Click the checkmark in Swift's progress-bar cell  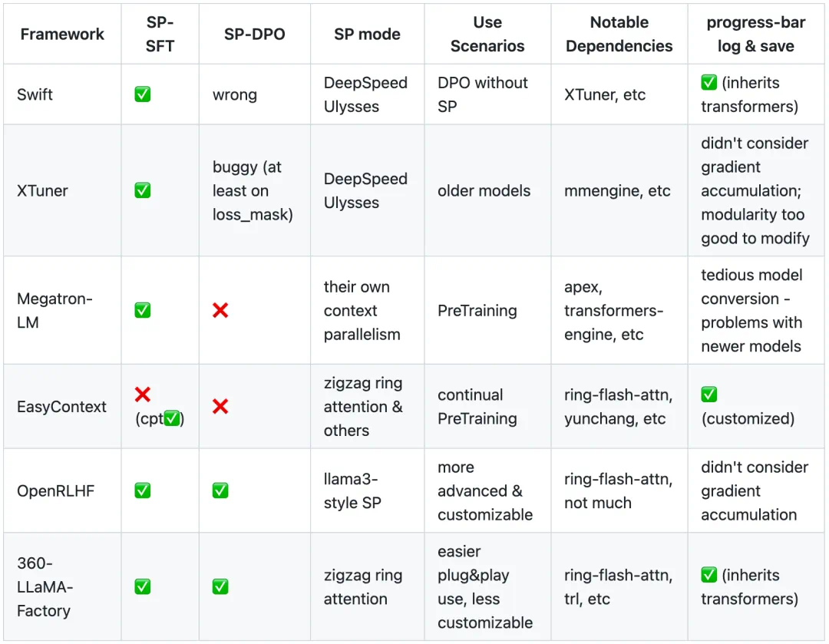click(x=709, y=83)
